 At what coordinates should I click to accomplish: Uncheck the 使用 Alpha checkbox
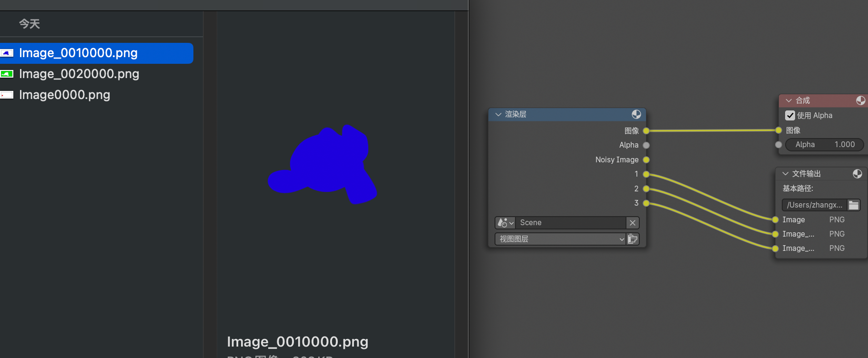click(790, 116)
